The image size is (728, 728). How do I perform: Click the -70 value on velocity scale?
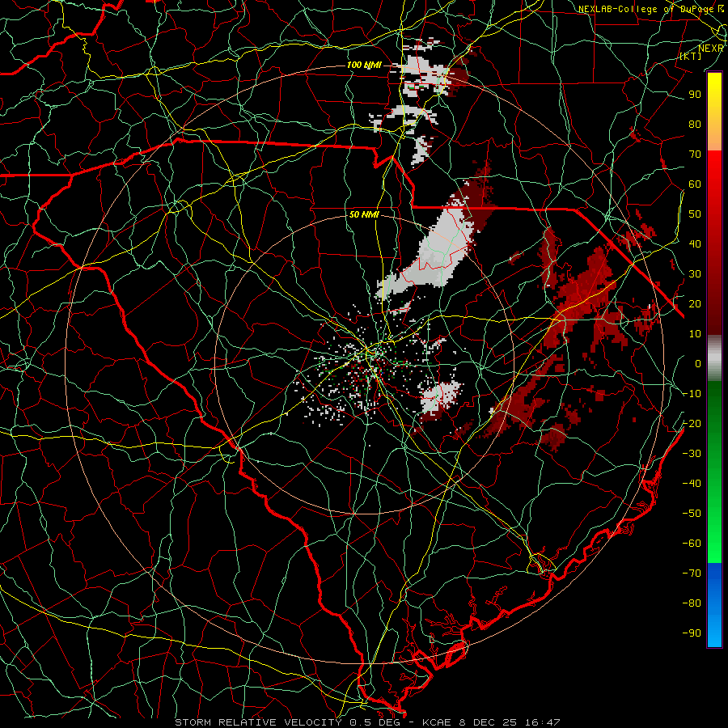[x=692, y=574]
